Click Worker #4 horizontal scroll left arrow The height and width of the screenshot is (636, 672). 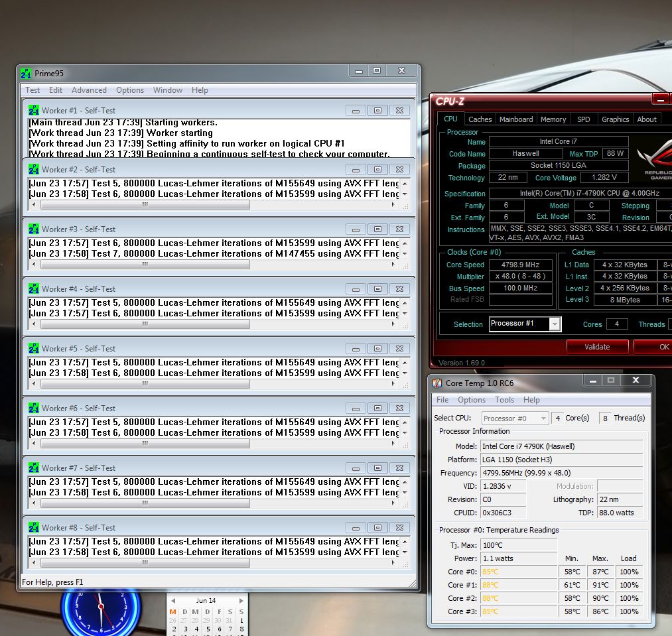tap(34, 324)
